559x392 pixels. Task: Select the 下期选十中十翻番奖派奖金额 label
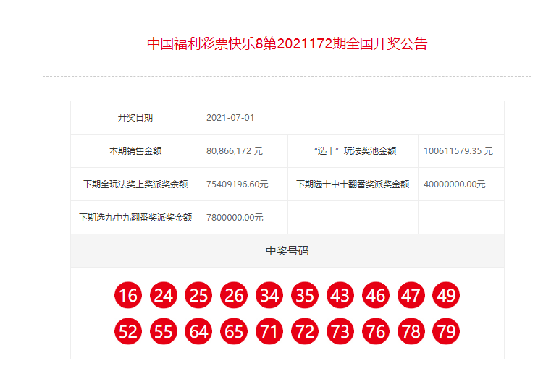(x=353, y=184)
